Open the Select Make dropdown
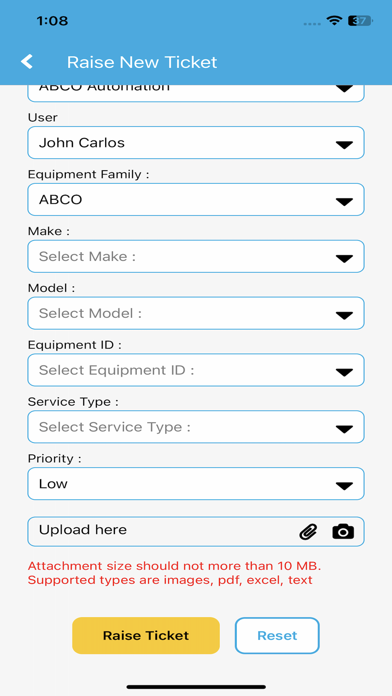392x696 pixels. (196, 256)
